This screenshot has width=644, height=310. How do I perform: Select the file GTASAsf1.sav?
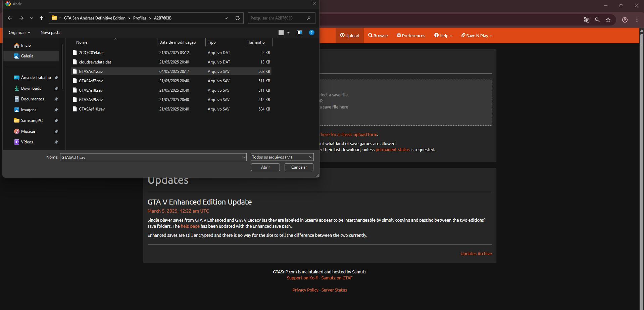pos(171,72)
